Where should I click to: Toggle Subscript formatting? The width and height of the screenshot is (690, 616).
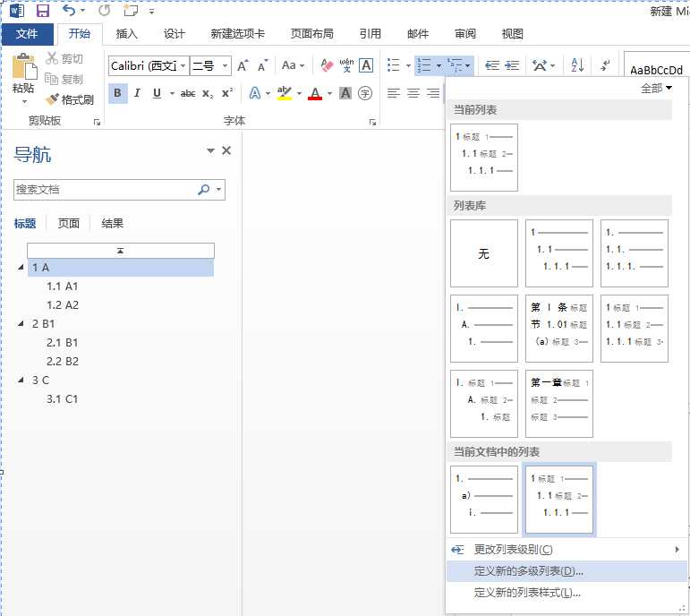[208, 93]
